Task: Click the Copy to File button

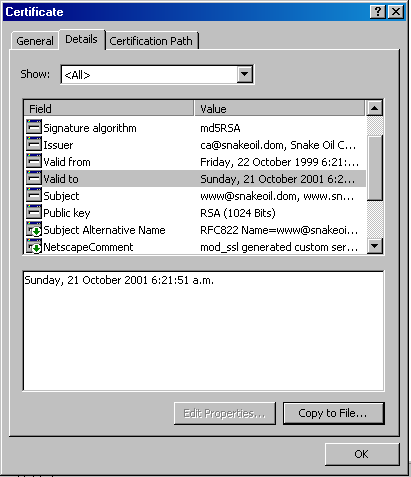Action: coord(333,413)
